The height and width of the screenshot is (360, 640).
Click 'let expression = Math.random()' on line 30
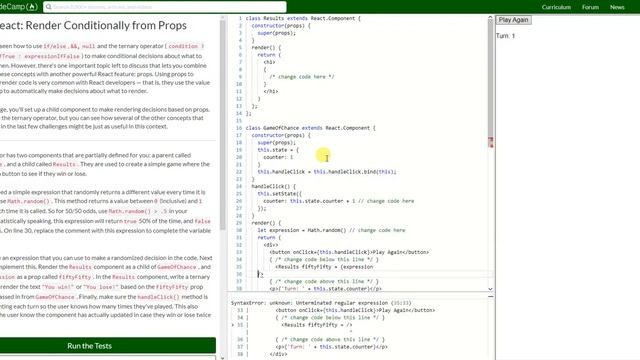pyautogui.click(x=302, y=230)
